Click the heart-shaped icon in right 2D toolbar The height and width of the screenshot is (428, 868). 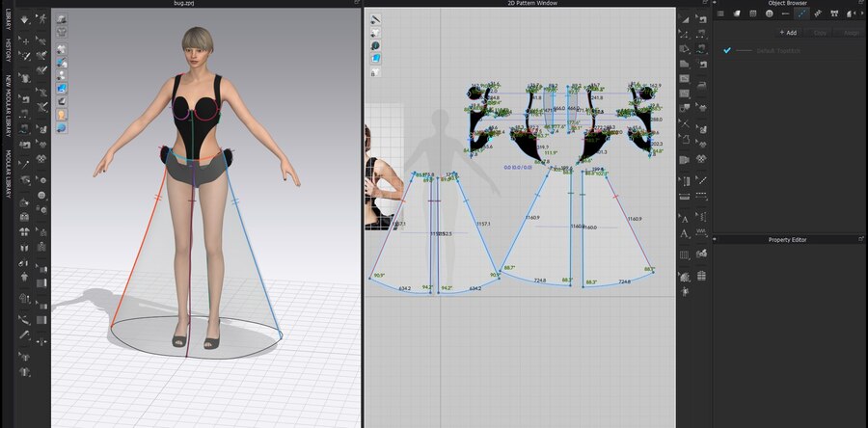(x=702, y=145)
